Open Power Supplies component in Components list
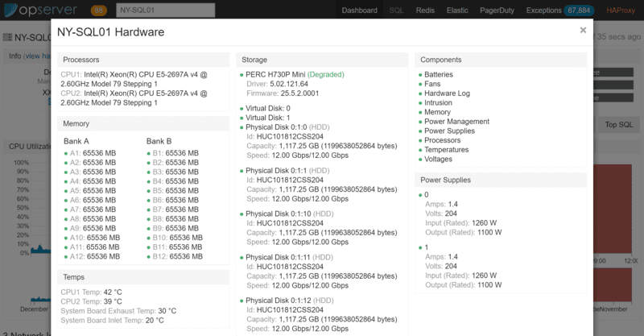The image size is (644, 336). (x=449, y=131)
